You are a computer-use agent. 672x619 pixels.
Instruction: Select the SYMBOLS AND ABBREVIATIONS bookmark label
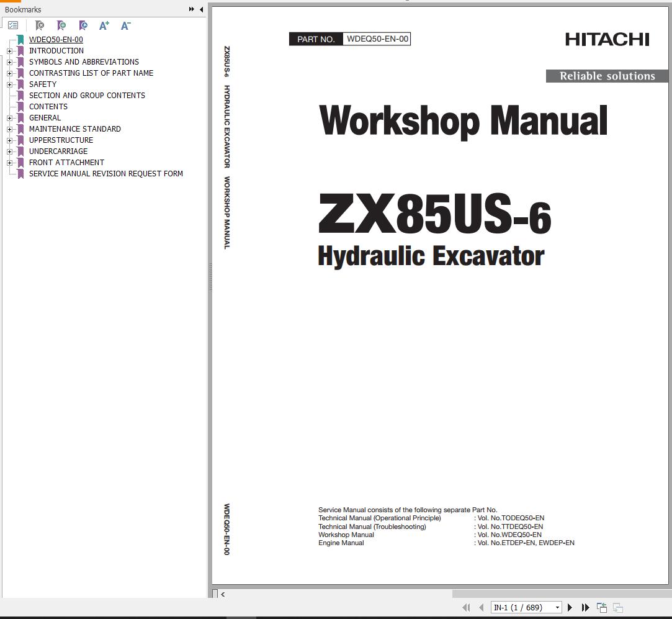(x=84, y=61)
